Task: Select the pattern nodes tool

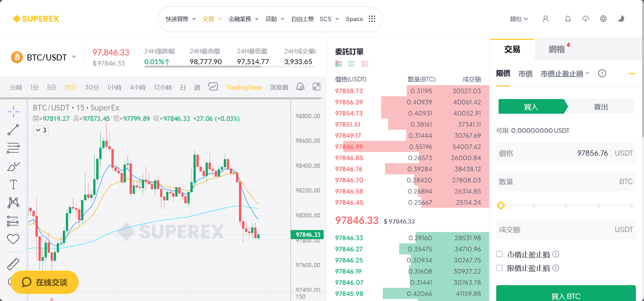Action: [x=13, y=202]
